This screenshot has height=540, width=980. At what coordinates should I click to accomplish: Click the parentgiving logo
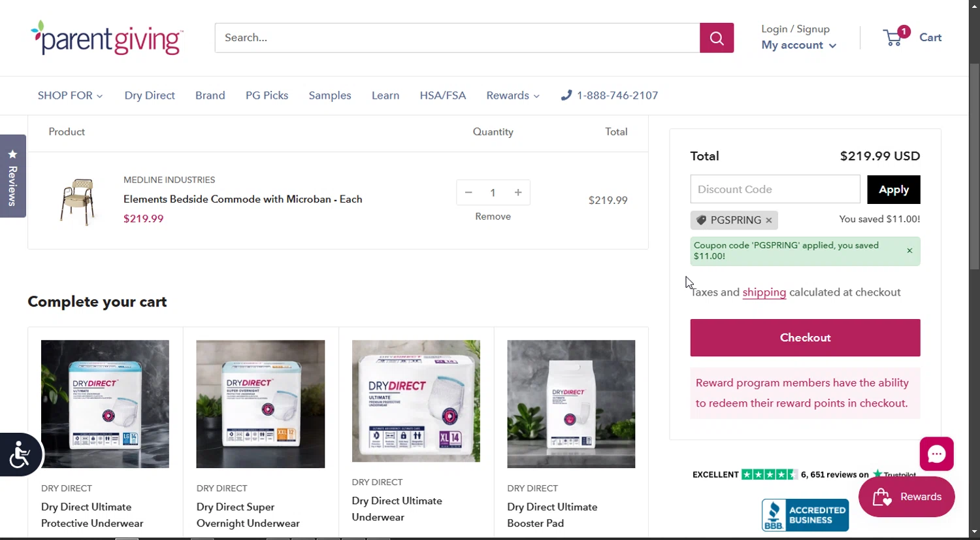(107, 37)
